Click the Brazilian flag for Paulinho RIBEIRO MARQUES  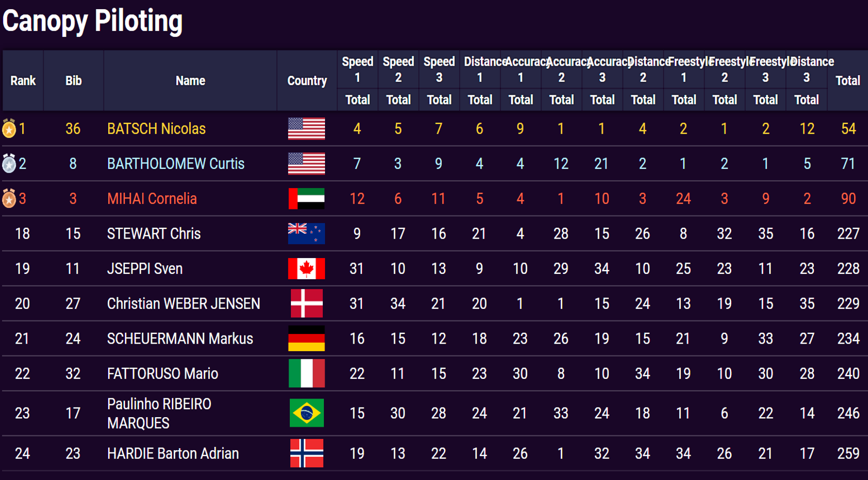coord(307,413)
